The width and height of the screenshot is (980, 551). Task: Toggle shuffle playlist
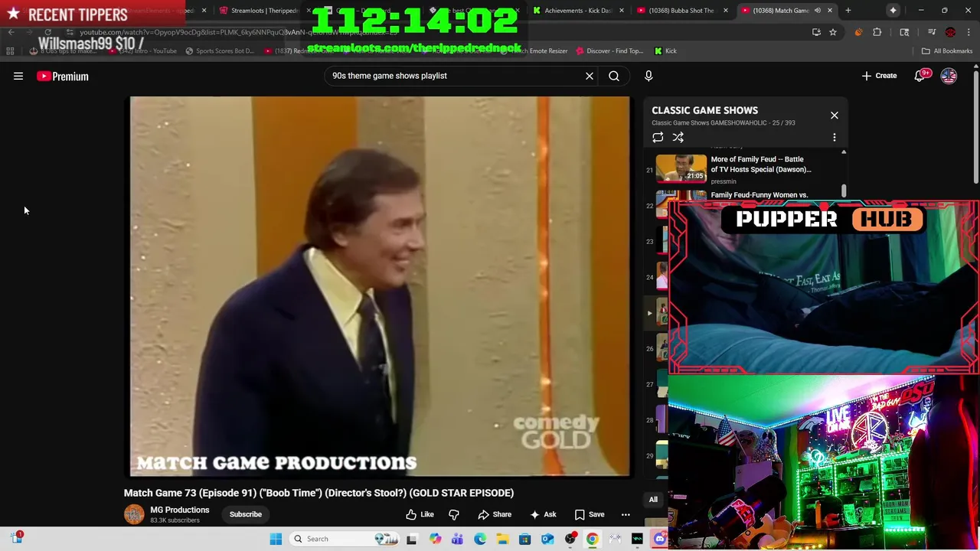[678, 138]
